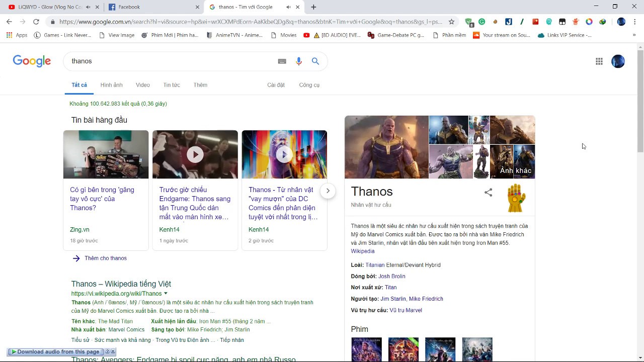
Task: Play the Kenh14 Endgame video thumbnail
Action: 195,154
